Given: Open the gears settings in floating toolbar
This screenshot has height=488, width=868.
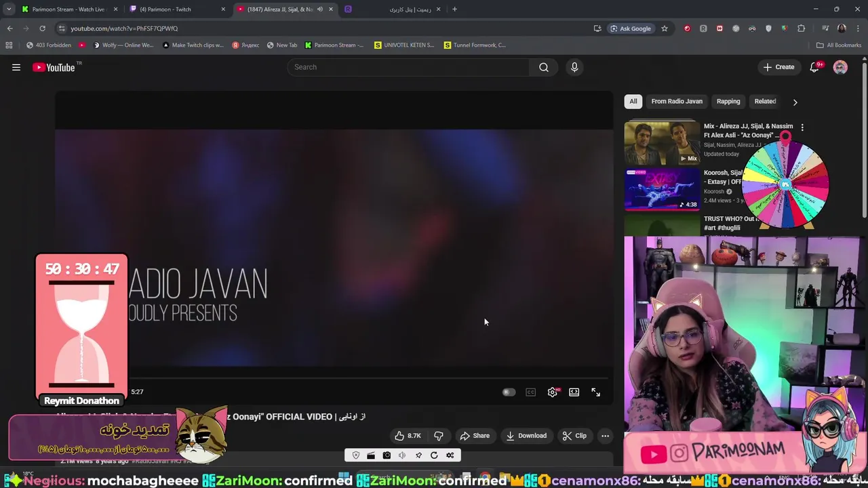Looking at the screenshot, I should click(450, 455).
